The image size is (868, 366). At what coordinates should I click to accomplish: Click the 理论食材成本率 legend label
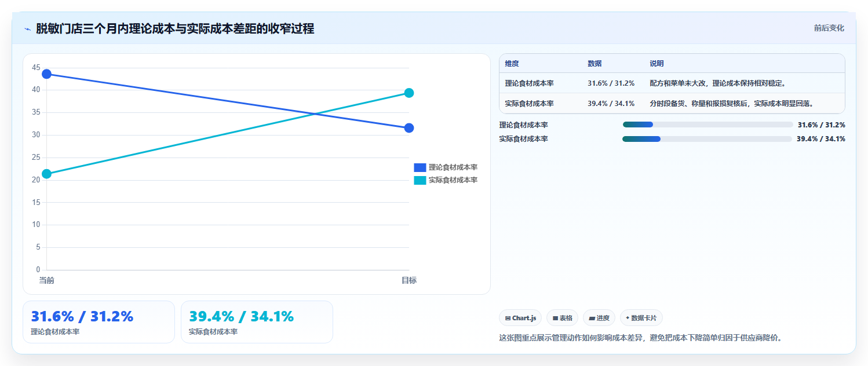click(453, 167)
